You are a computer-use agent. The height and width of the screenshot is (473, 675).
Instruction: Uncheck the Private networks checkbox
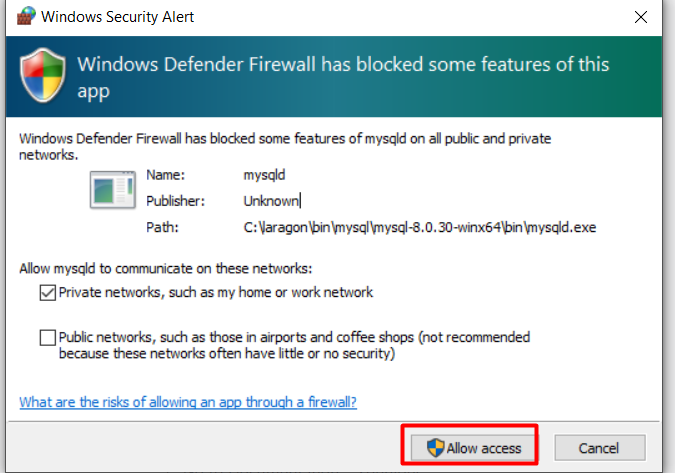point(47,293)
